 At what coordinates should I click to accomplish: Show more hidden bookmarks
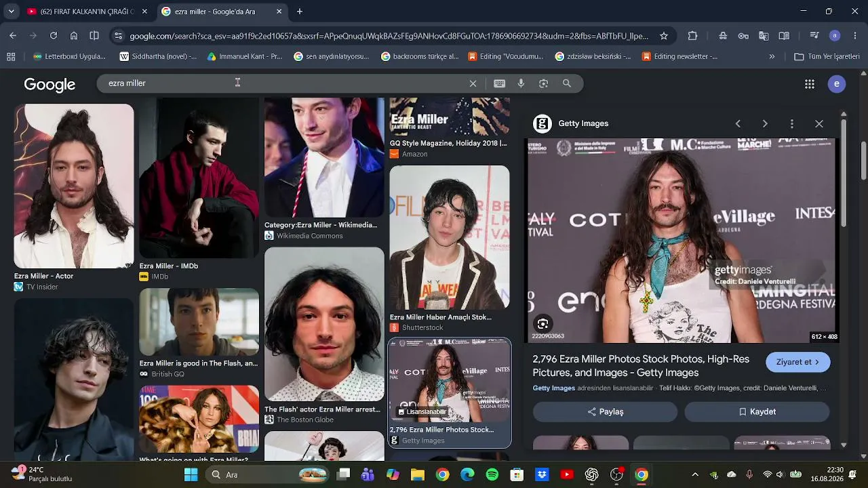pyautogui.click(x=772, y=57)
